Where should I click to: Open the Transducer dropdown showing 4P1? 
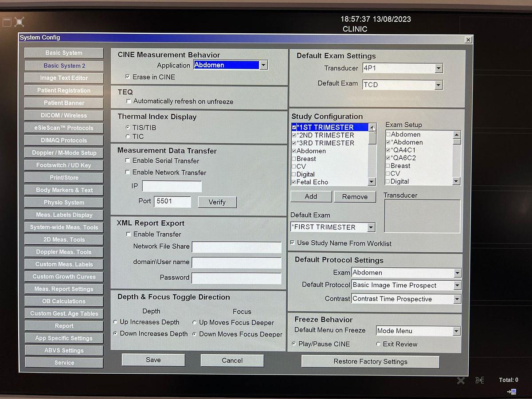coord(438,68)
